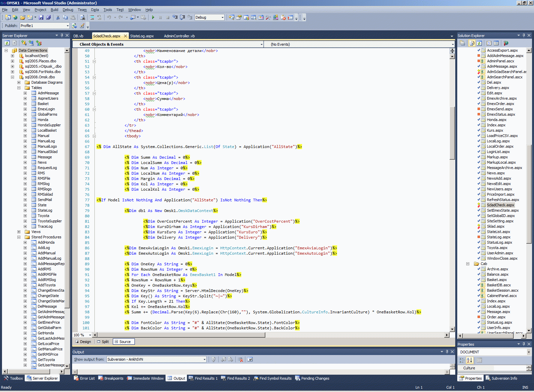The width and height of the screenshot is (534, 392).
Task: Open the (No Events) dropdown
Action: click(x=453, y=44)
